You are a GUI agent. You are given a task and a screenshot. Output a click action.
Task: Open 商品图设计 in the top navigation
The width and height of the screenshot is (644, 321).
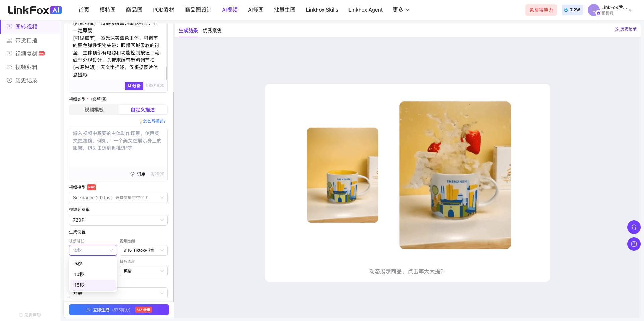tap(198, 10)
